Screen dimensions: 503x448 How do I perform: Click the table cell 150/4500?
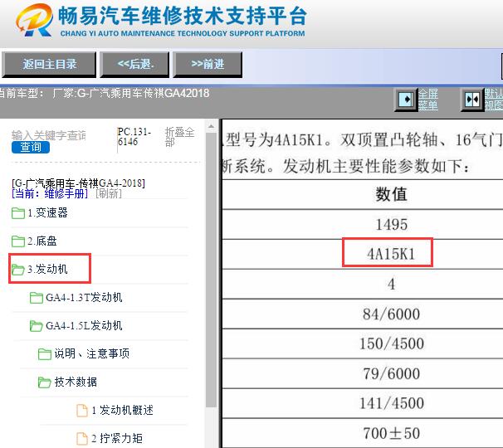(x=392, y=343)
